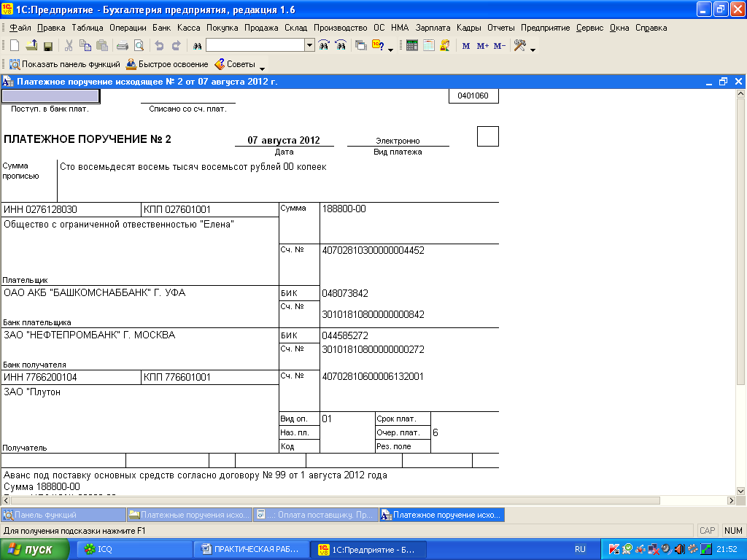This screenshot has height=560, width=747.
Task: Open the Таблица menu
Action: click(88, 28)
